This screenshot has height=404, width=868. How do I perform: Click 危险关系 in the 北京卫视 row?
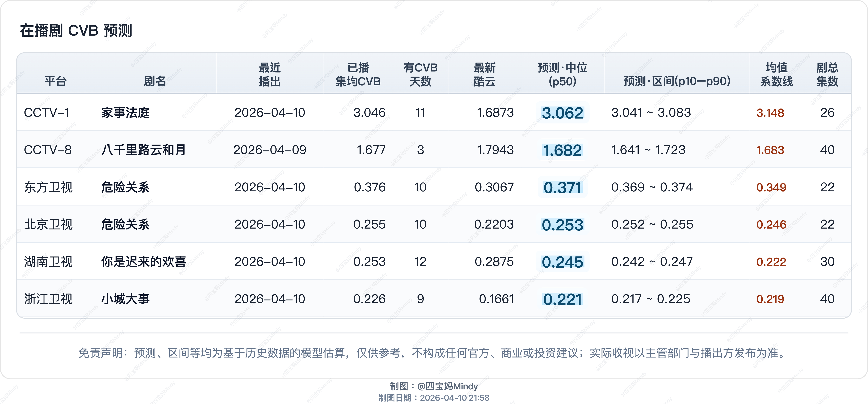[125, 224]
